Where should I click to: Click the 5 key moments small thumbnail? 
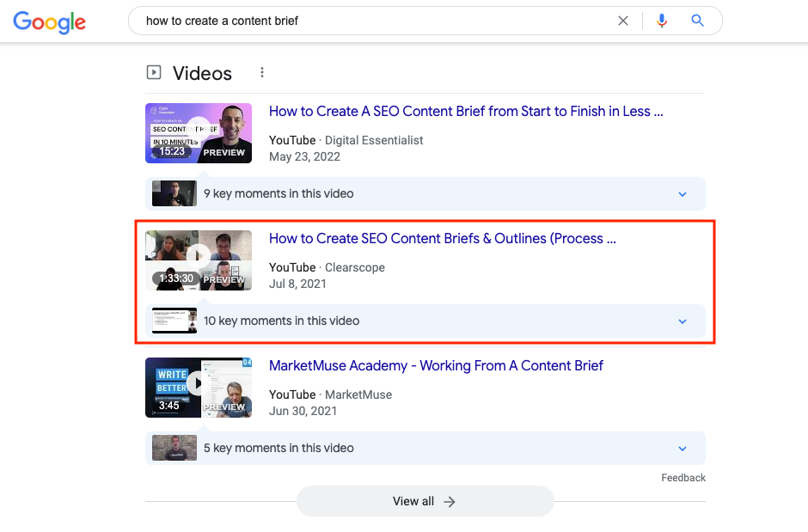pos(174,448)
